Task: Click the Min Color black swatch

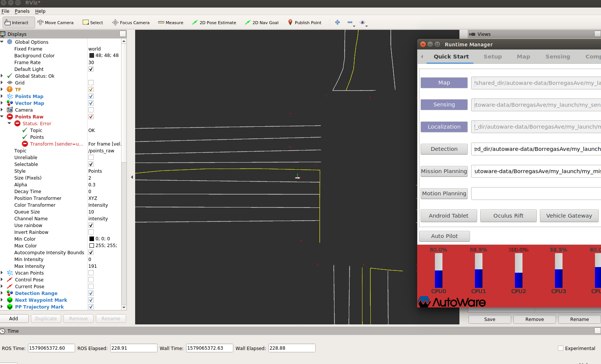Action: (x=91, y=239)
